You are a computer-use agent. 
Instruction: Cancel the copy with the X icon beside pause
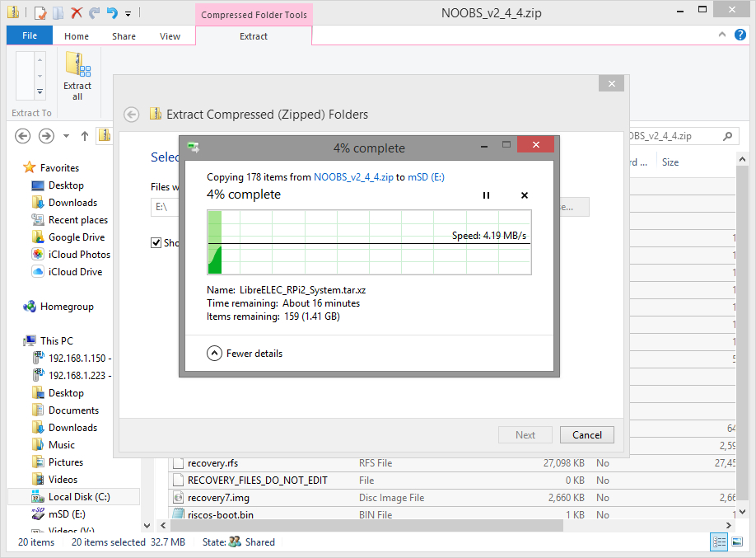coord(525,195)
